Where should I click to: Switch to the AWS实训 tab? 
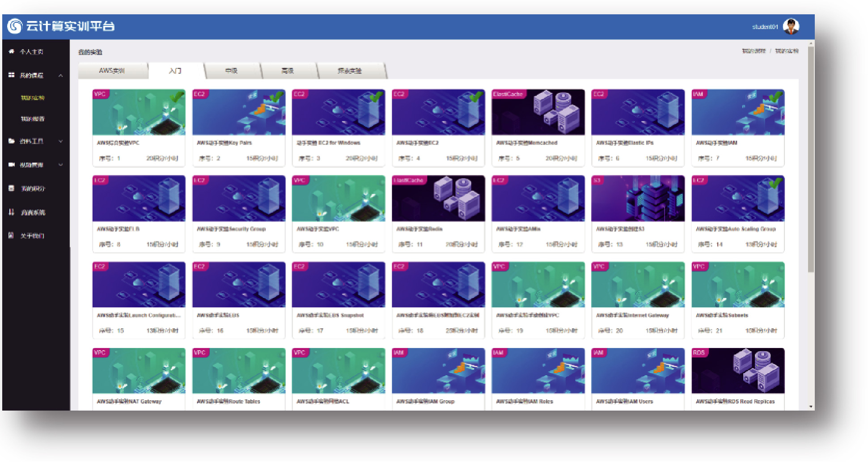click(112, 71)
